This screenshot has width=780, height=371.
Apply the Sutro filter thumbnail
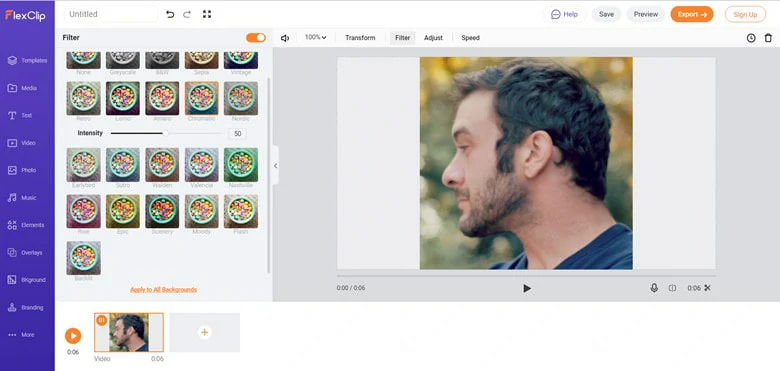(123, 165)
